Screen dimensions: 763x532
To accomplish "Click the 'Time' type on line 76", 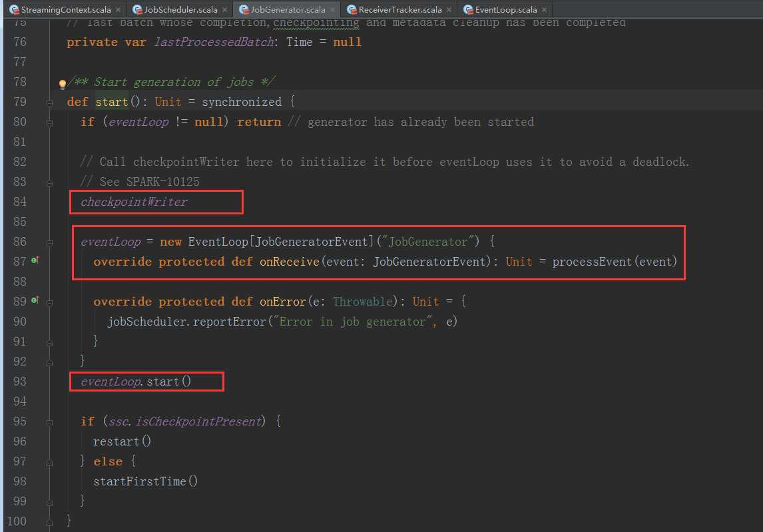I will pos(299,43).
